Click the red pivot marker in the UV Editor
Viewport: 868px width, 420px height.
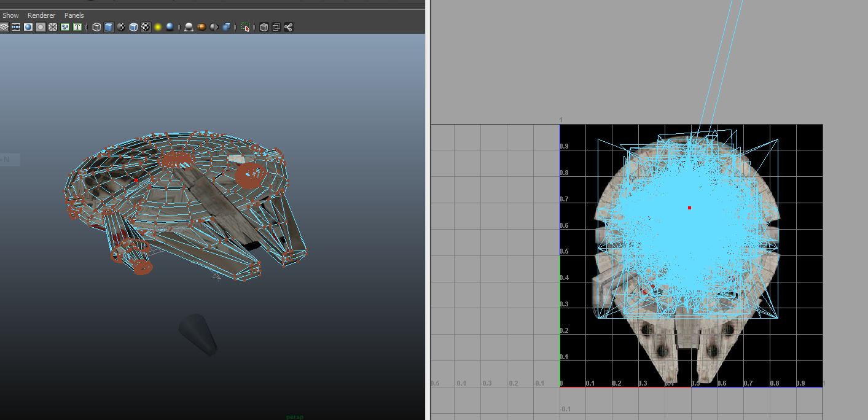[x=690, y=208]
